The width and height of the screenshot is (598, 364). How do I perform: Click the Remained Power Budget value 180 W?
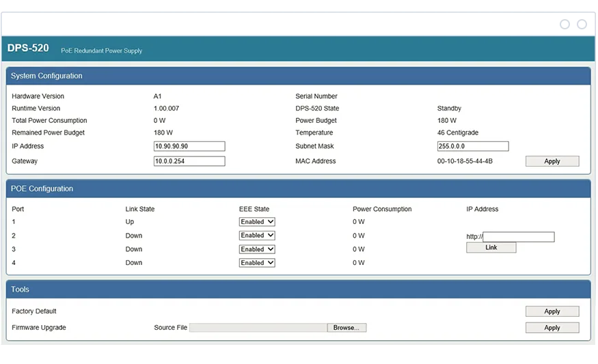coord(163,132)
